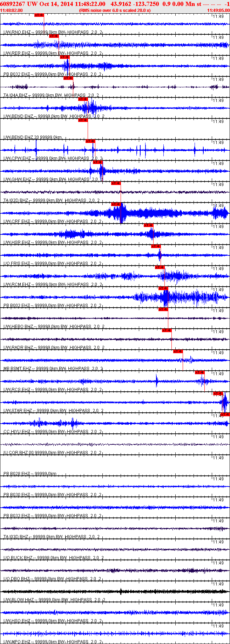Viewport: 230px width, 644px height.
Task: Click the PB.B003 EHZ channel label
Action: pos(16,306)
